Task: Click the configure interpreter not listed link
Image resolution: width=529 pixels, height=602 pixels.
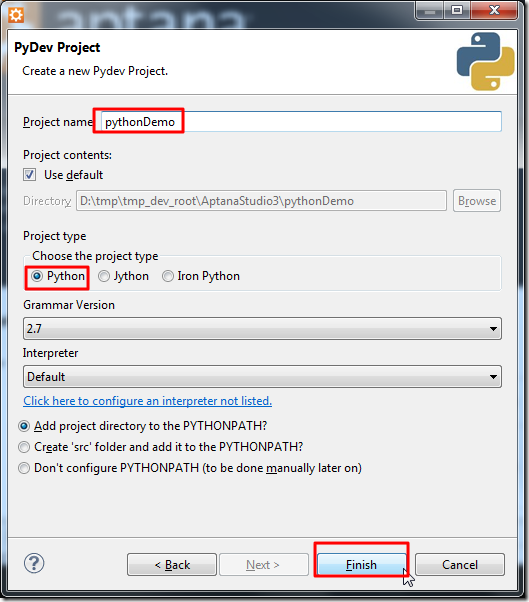Action: click(147, 401)
